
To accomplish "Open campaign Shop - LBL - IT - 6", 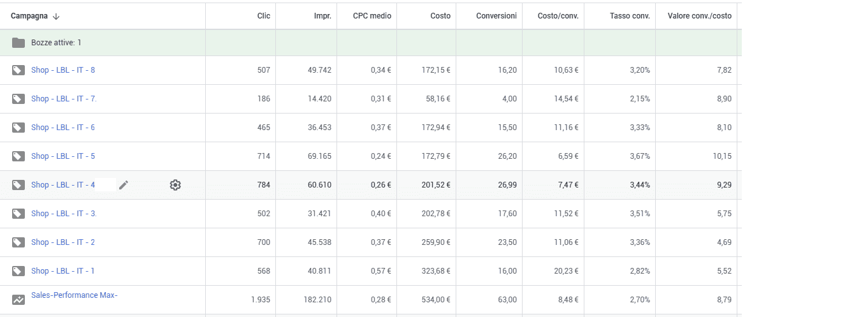I will (x=63, y=128).
